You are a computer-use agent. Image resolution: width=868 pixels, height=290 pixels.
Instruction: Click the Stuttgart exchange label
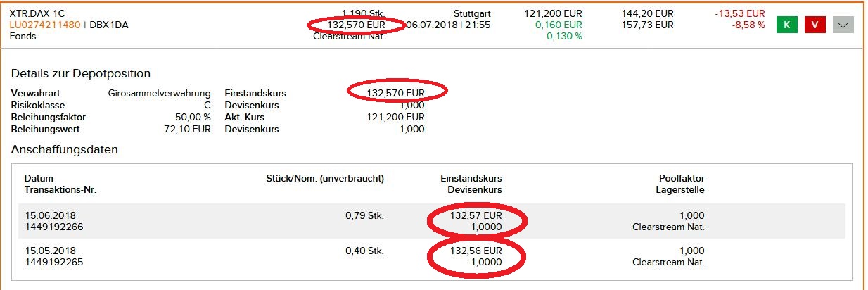472,13
